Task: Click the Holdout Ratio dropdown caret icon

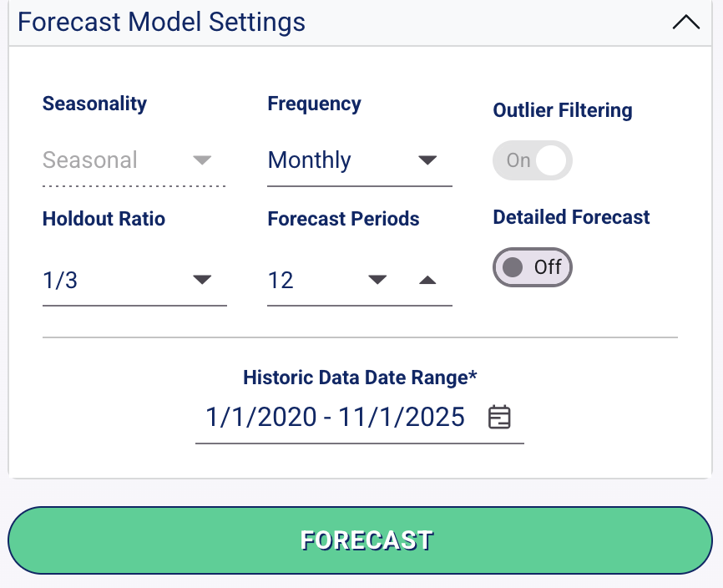Action: coord(202,281)
